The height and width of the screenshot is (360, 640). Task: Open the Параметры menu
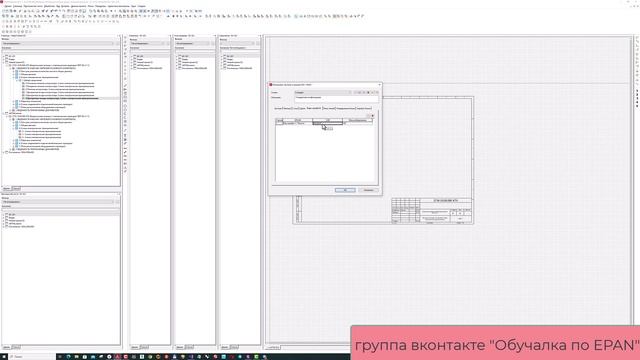pos(100,7)
